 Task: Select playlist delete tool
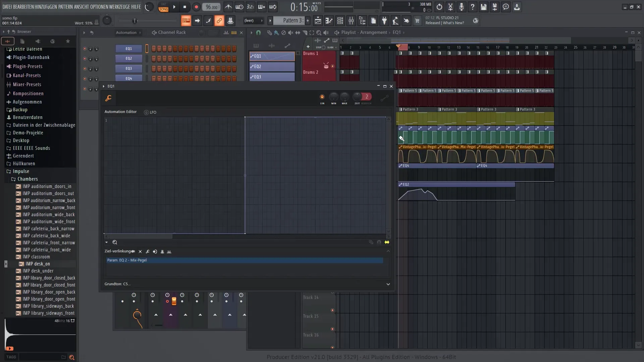283,33
